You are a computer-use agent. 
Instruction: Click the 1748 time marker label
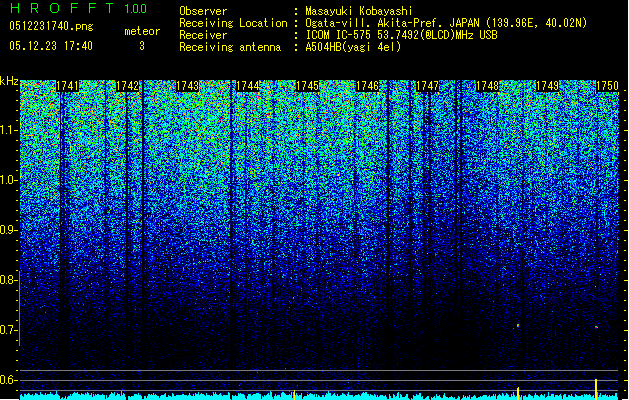tap(487, 86)
